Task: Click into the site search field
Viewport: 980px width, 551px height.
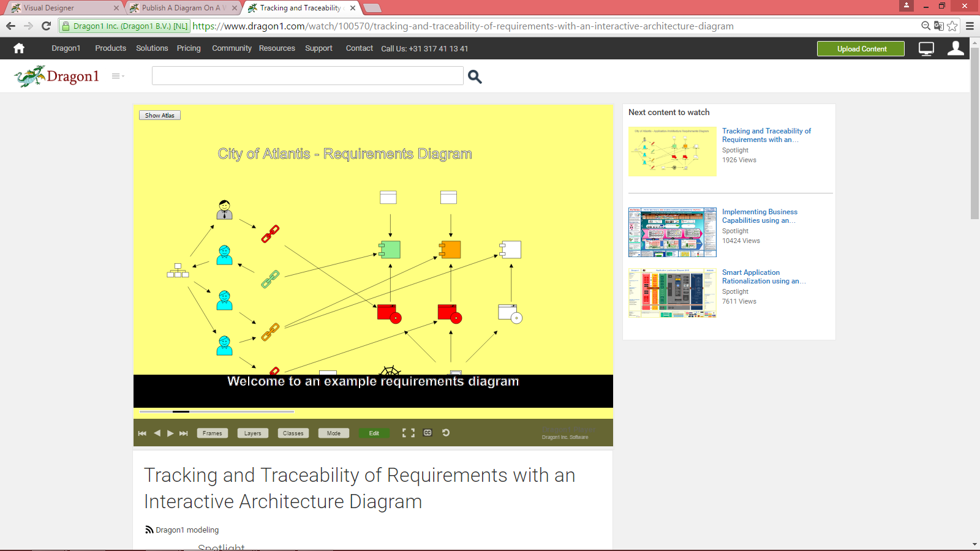Action: (x=307, y=76)
